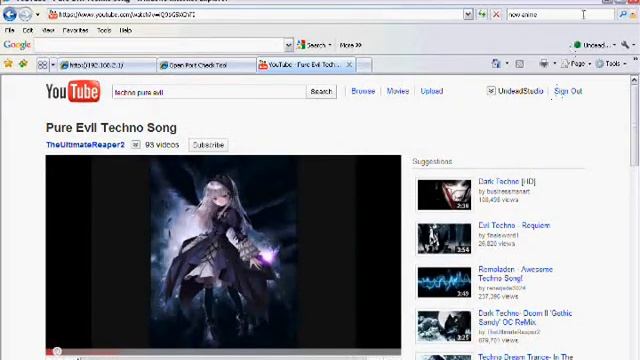The height and width of the screenshot is (360, 640).
Task: Expand the uploader videos dropdown next to 93 videos
Action: coord(136,144)
